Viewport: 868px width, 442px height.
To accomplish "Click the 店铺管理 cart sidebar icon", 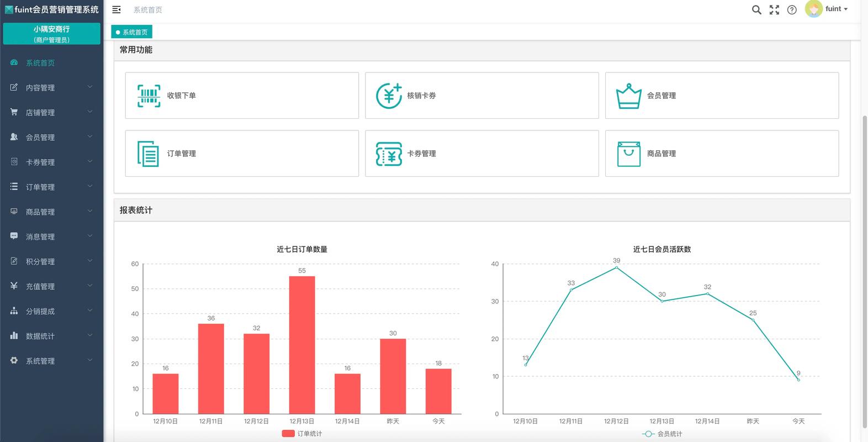I will tap(14, 112).
